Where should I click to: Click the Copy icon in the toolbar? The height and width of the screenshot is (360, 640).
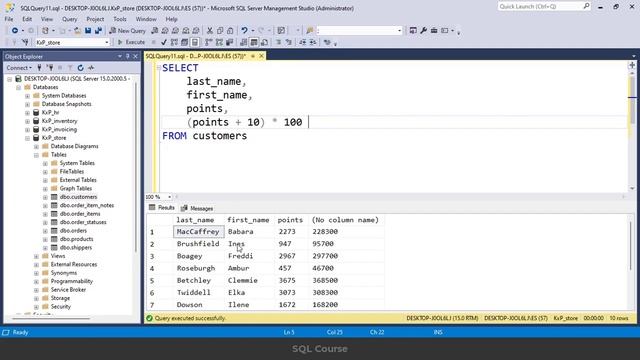point(220,31)
